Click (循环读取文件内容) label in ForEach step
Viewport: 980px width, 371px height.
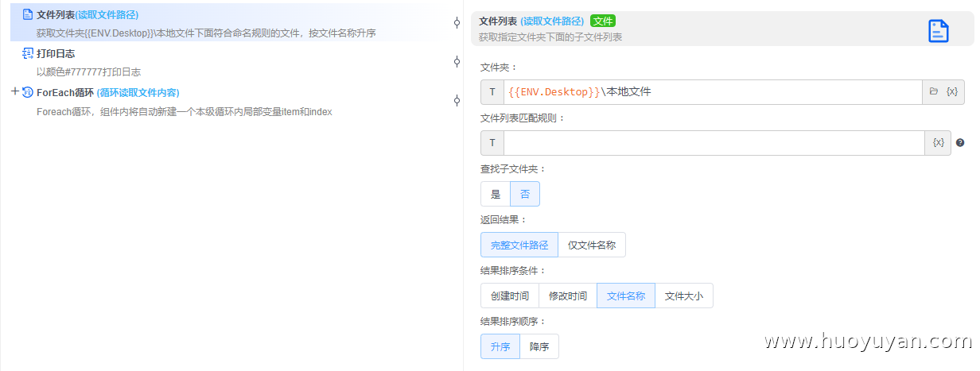[x=138, y=92]
